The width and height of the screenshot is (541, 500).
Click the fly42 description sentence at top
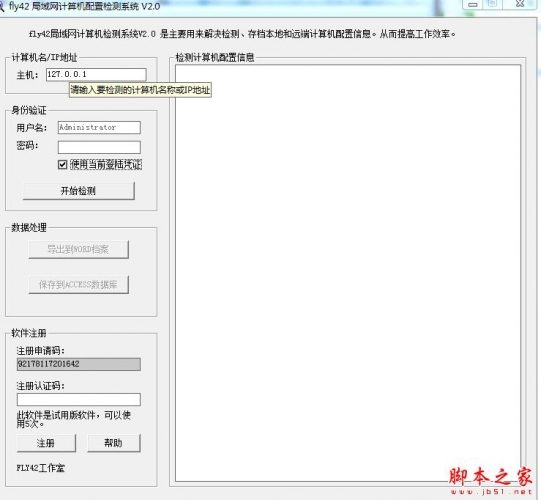pyautogui.click(x=242, y=34)
